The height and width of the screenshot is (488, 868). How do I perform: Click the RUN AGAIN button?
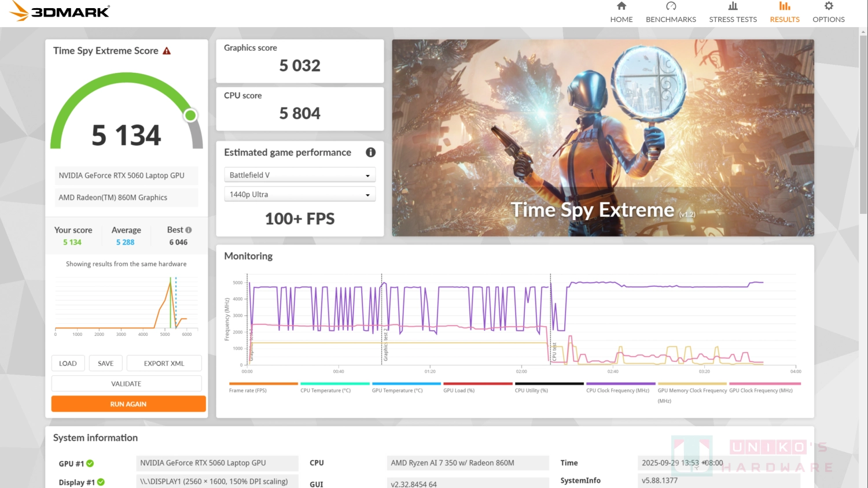(x=128, y=404)
